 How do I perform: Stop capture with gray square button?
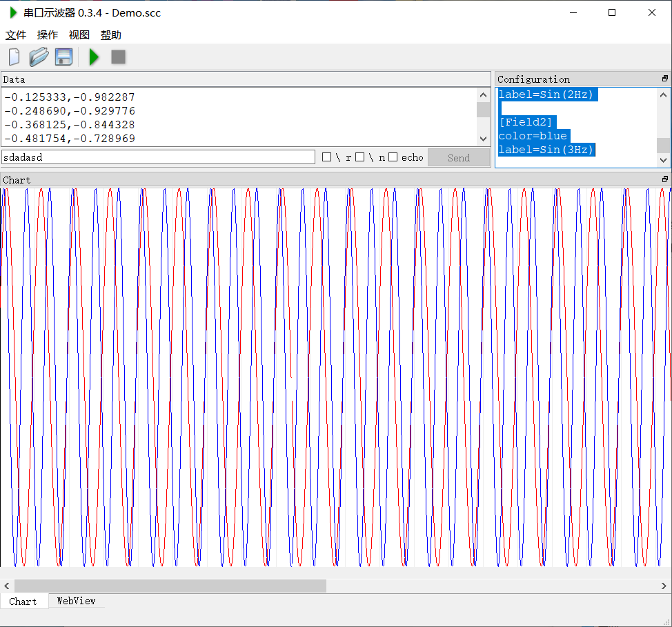click(x=118, y=57)
